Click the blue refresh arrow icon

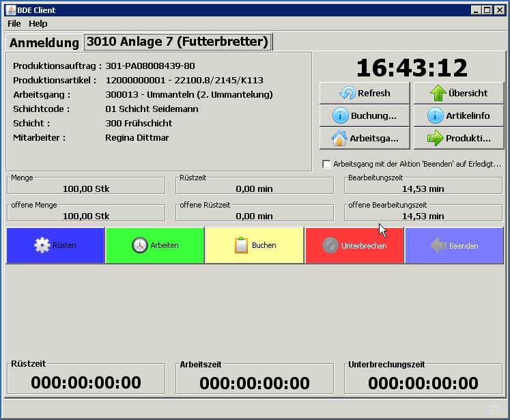coord(348,93)
